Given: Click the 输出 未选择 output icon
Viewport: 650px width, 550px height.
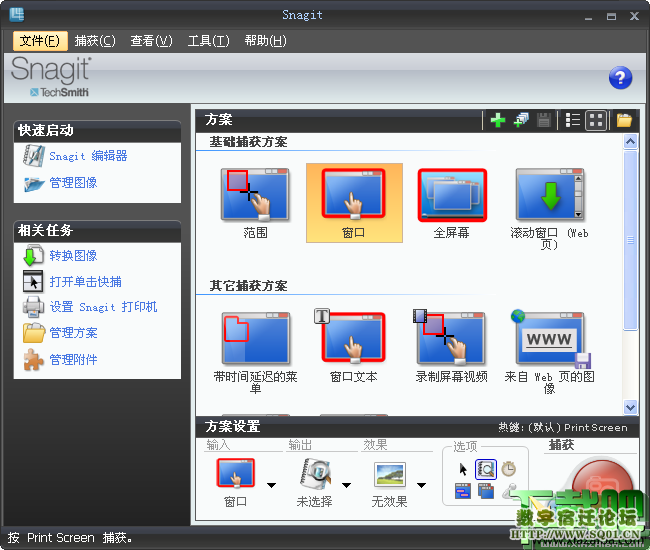Looking at the screenshot, I should click(x=315, y=474).
